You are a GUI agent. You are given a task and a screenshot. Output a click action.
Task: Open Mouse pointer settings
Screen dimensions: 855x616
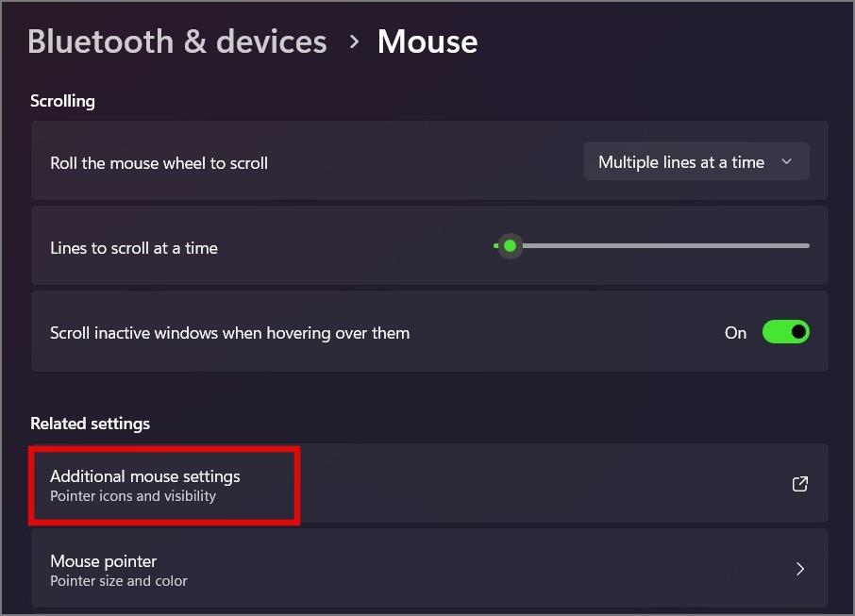coord(429,569)
